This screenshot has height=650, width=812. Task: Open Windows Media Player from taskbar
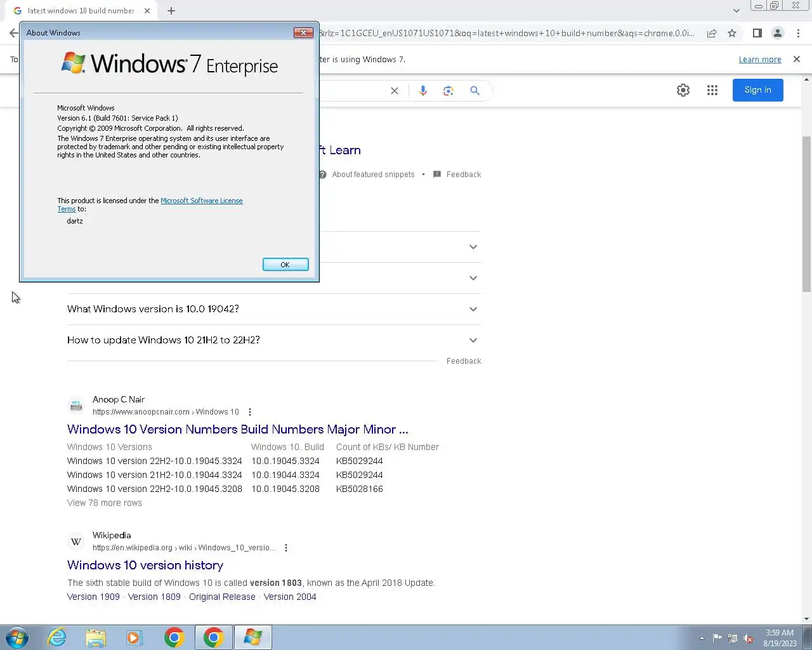tap(134, 637)
